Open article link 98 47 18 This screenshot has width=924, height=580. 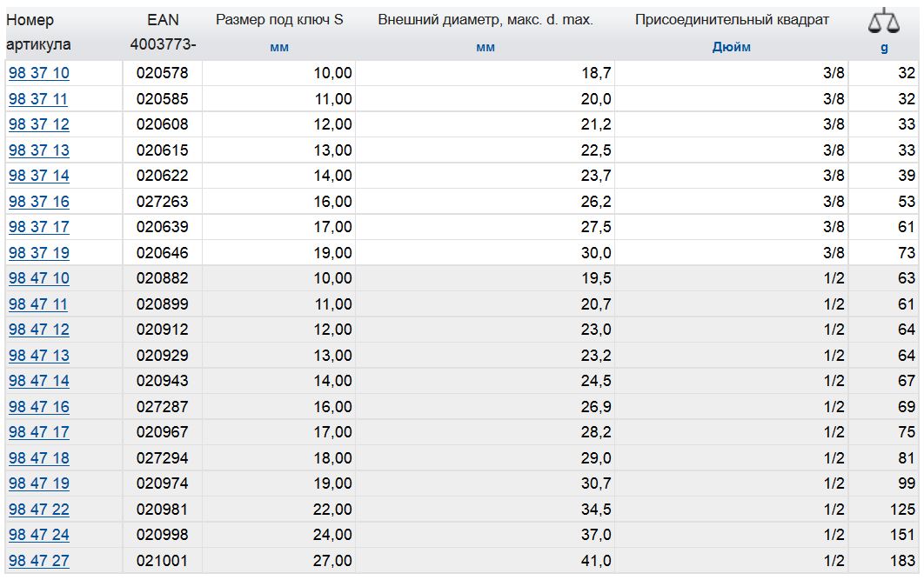click(39, 458)
